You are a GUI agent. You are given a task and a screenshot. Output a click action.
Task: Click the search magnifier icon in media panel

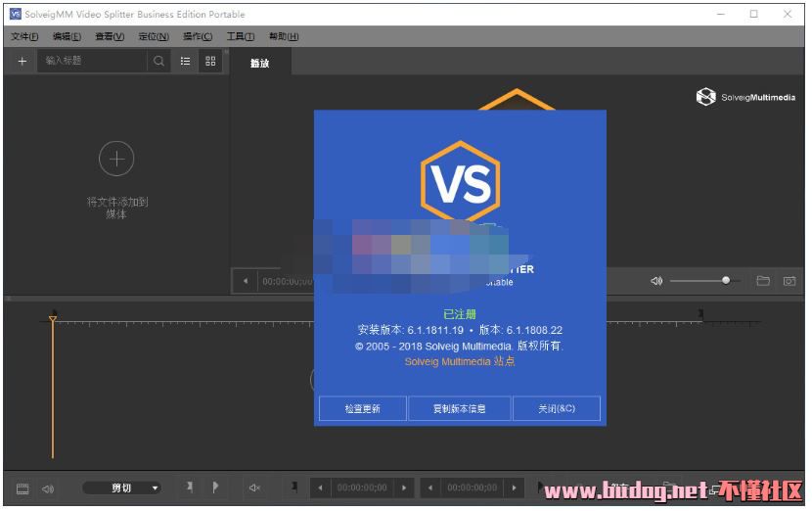click(158, 61)
